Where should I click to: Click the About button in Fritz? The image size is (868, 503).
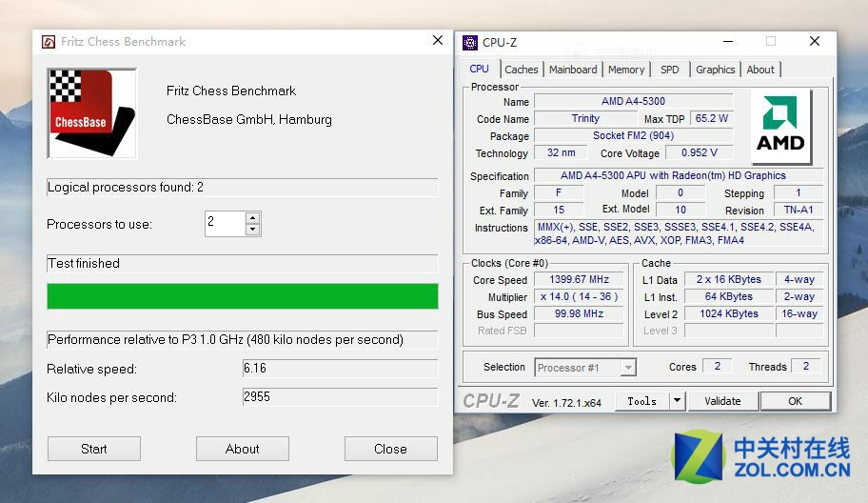(242, 449)
